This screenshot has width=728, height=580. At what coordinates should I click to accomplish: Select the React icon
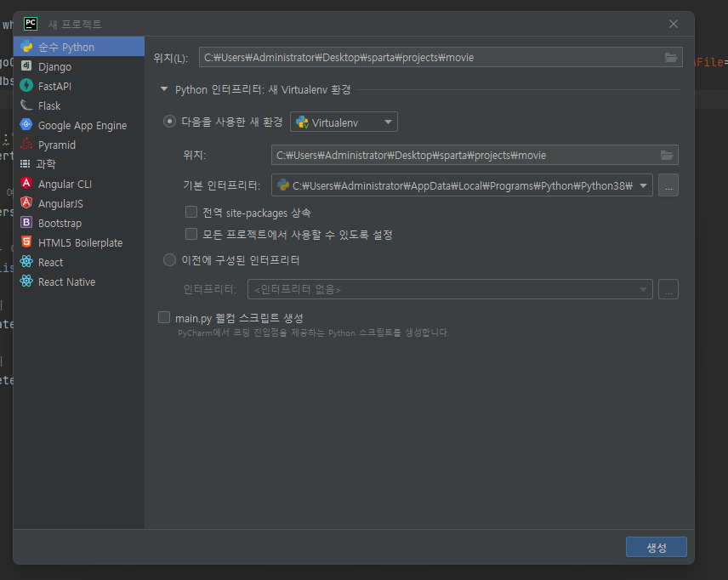(x=26, y=261)
